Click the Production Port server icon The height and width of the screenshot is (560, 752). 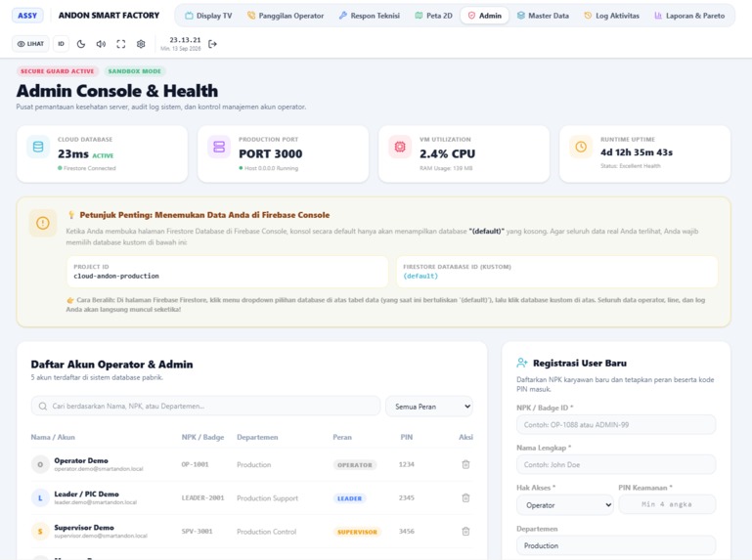click(x=219, y=147)
